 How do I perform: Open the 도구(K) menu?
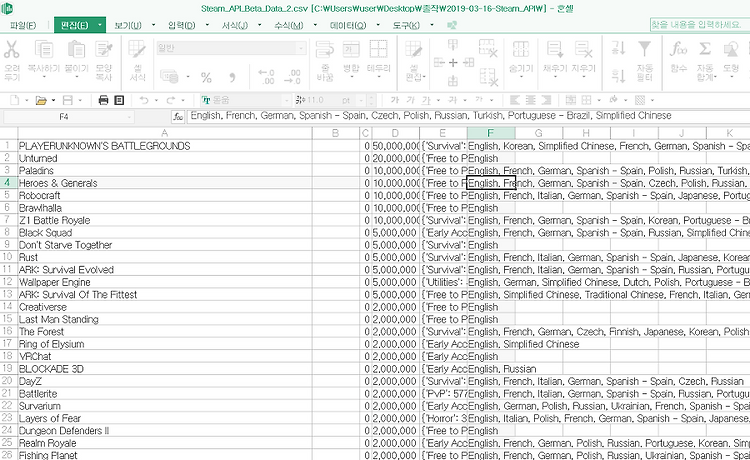point(406,25)
